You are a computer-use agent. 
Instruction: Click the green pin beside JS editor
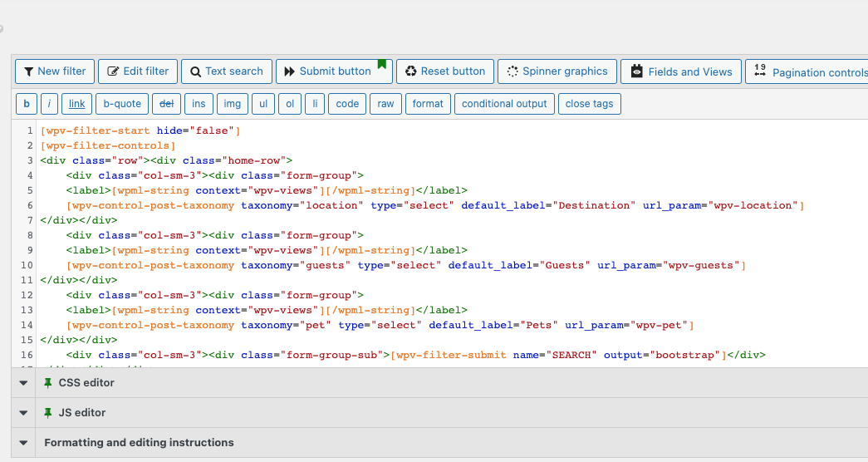pyautogui.click(x=48, y=413)
